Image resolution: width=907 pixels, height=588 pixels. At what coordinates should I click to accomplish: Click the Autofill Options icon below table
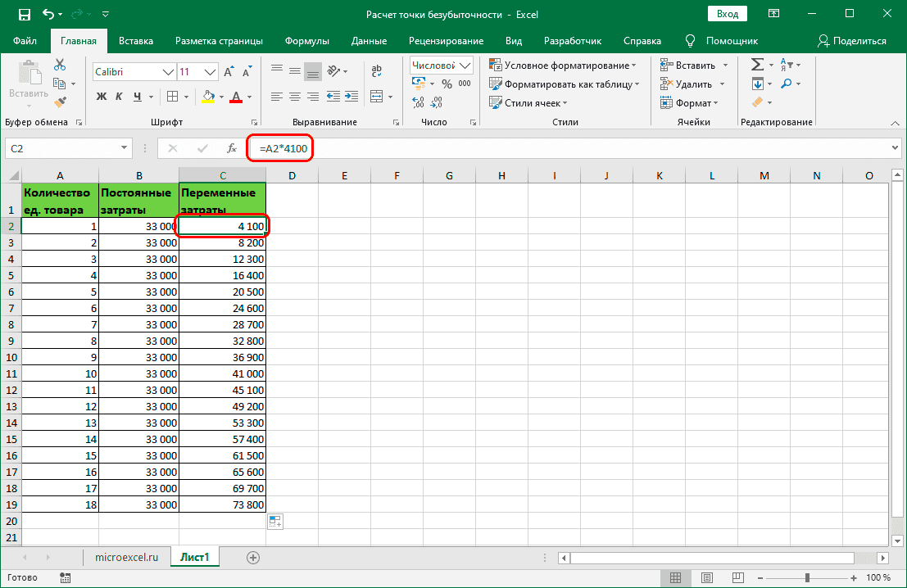(x=274, y=522)
